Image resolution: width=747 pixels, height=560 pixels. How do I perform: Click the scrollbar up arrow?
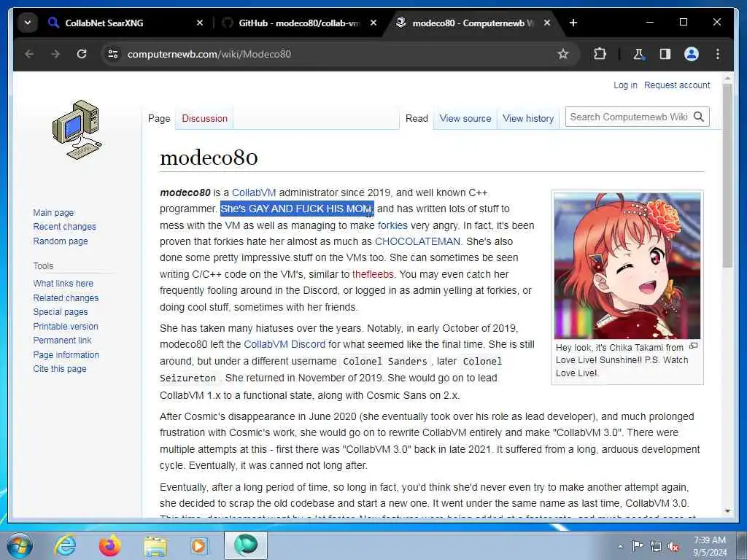(x=727, y=77)
